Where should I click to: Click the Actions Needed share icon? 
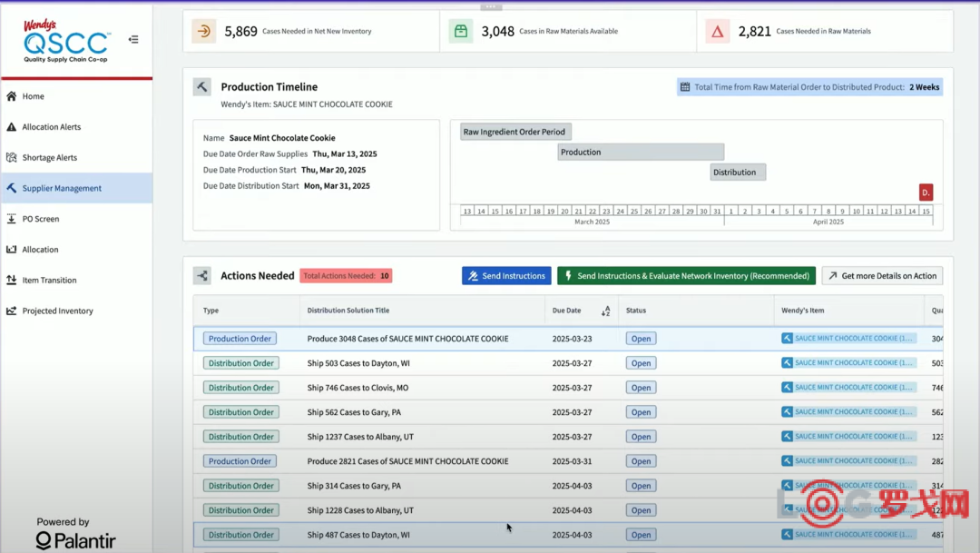pos(201,275)
